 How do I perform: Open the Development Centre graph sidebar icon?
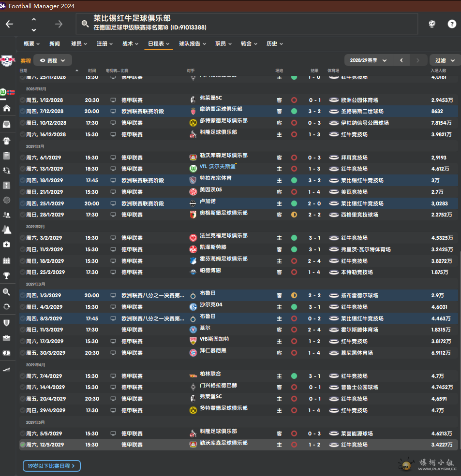click(7, 370)
